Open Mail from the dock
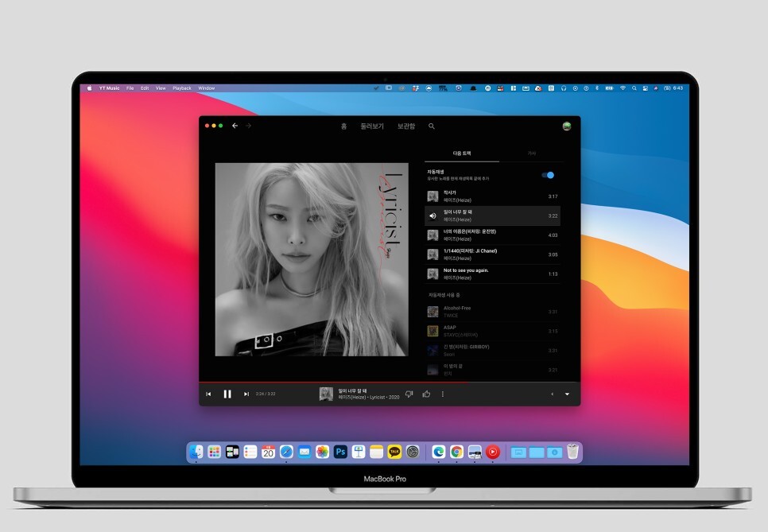This screenshot has height=532, width=768. 304,452
